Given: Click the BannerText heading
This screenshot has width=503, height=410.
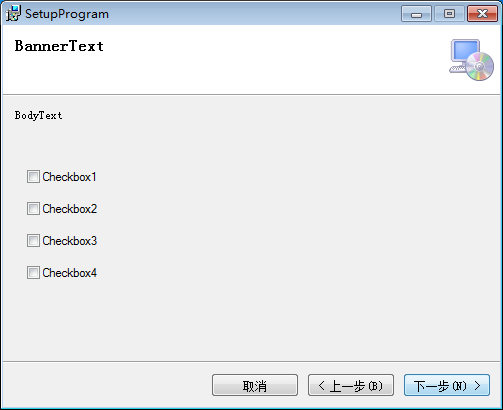Looking at the screenshot, I should 59,46.
